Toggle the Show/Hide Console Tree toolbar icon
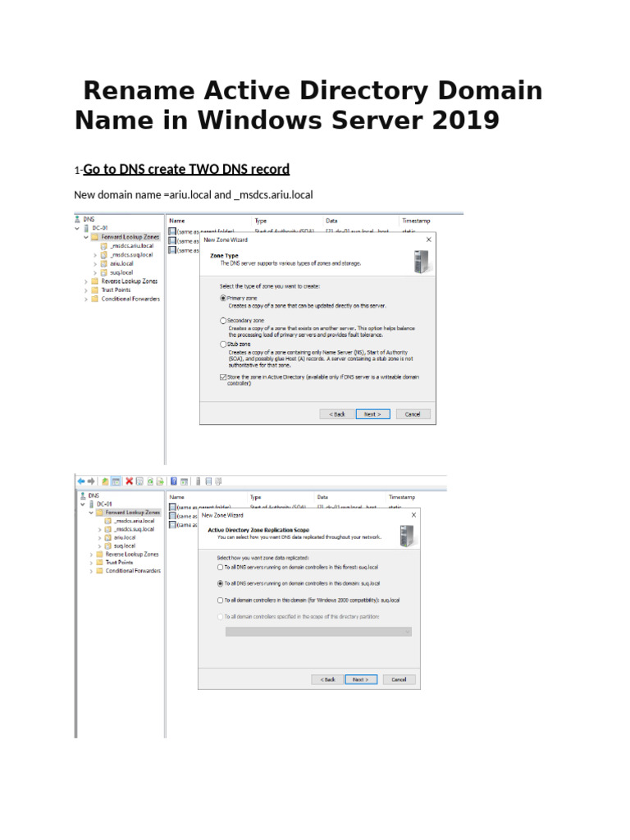This screenshot has height=840, width=630. [116, 482]
